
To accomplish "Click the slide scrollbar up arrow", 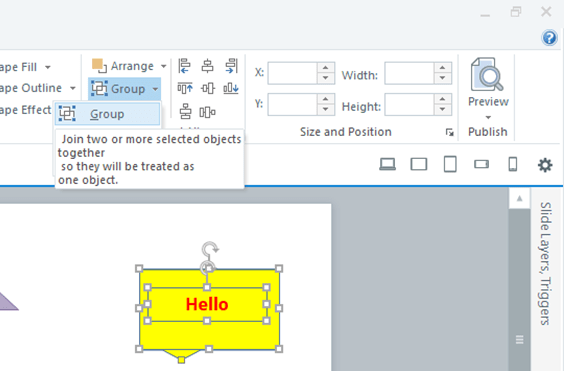I will (519, 198).
